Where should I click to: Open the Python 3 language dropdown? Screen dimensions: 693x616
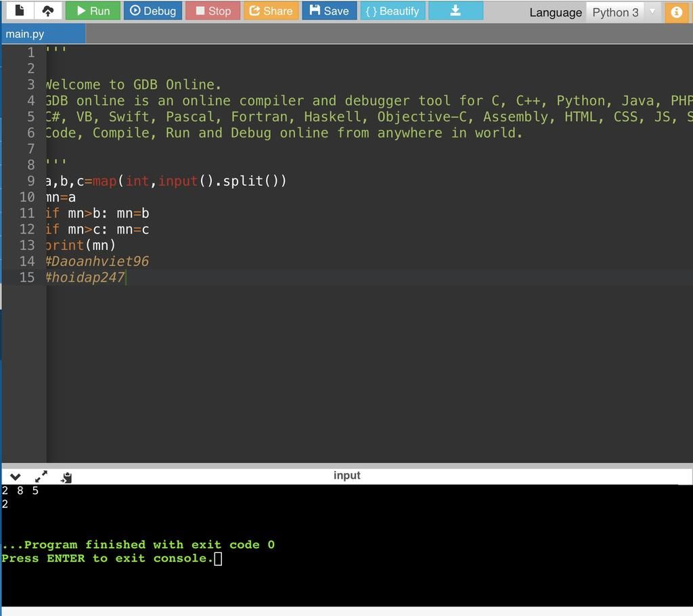point(623,12)
